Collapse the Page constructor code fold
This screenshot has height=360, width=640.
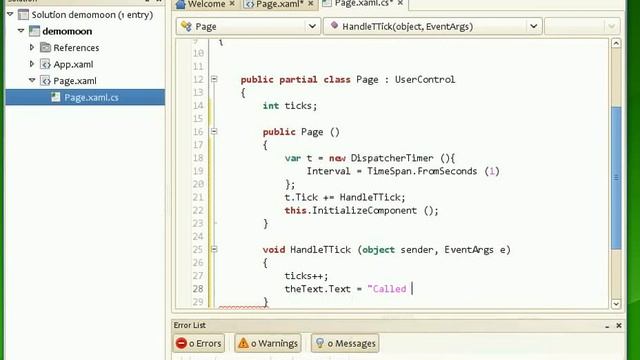tap(214, 131)
